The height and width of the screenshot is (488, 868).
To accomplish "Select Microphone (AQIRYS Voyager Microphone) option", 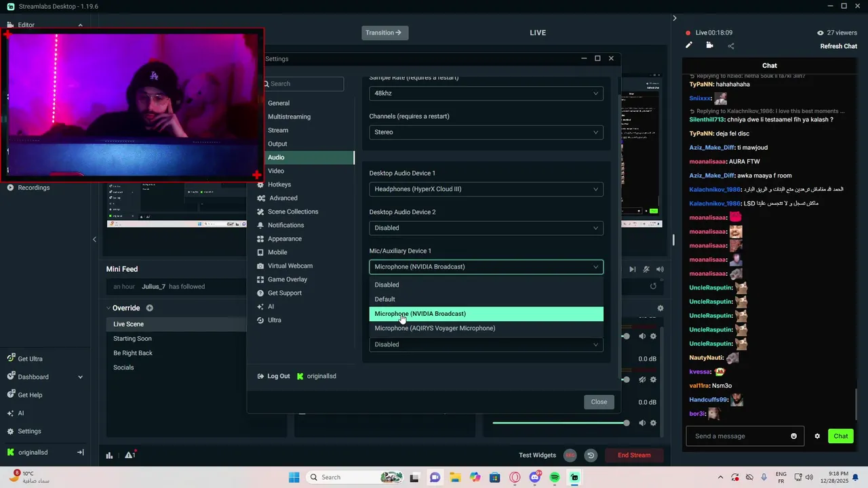I will click(486, 328).
